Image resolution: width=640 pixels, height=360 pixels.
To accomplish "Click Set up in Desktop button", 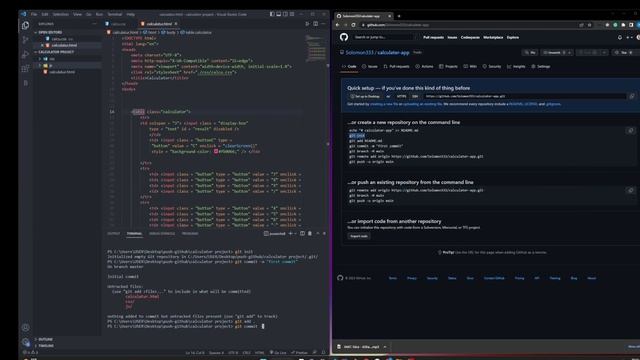I will pos(365,96).
